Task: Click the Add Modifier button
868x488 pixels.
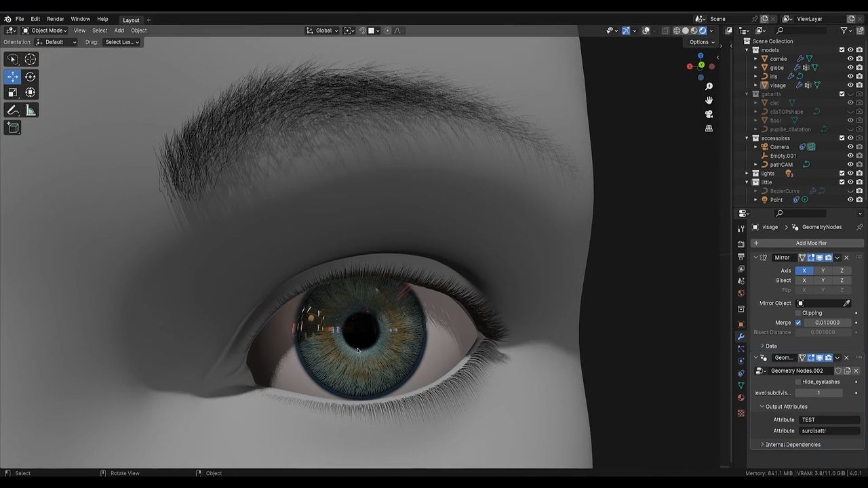Action: tap(810, 243)
